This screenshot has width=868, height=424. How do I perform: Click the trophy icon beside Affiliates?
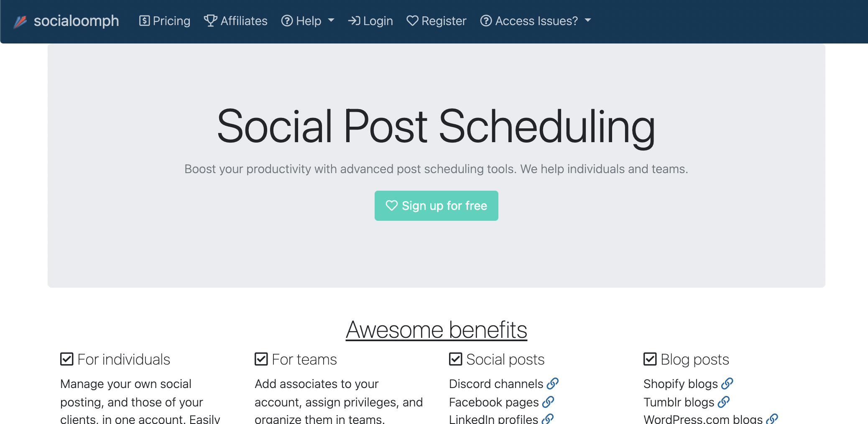(x=211, y=20)
